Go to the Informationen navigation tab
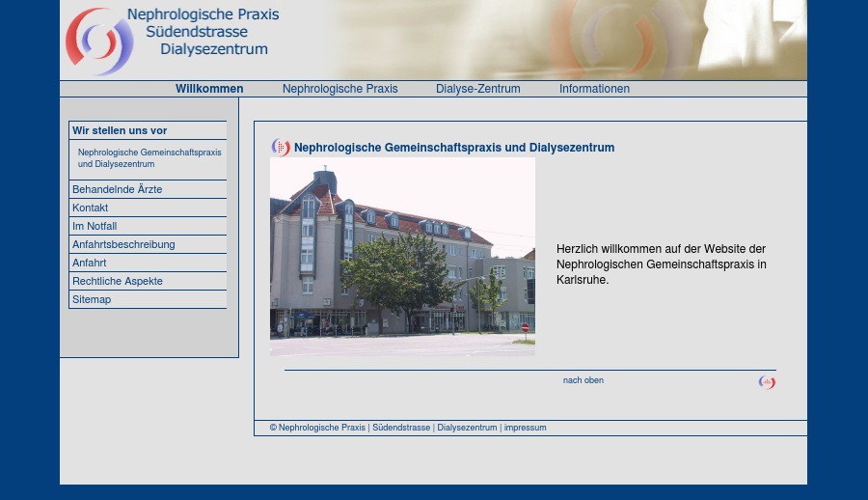868x500 pixels. pos(594,89)
